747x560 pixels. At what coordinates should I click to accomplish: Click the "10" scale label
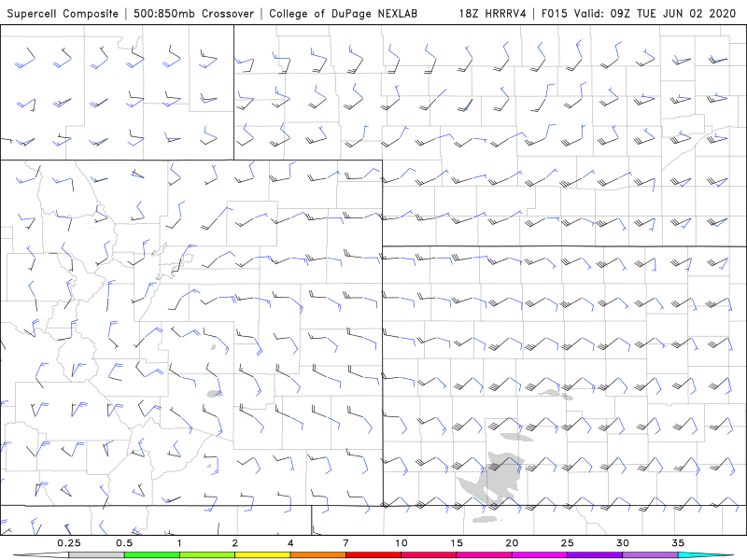(x=402, y=543)
